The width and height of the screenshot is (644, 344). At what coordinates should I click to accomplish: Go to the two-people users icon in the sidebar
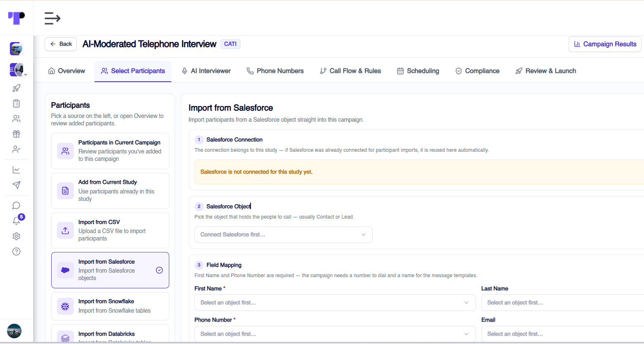click(x=17, y=119)
